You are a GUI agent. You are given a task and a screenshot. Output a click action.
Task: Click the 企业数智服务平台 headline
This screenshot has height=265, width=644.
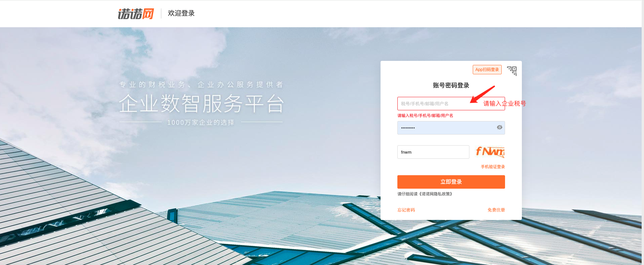[202, 103]
